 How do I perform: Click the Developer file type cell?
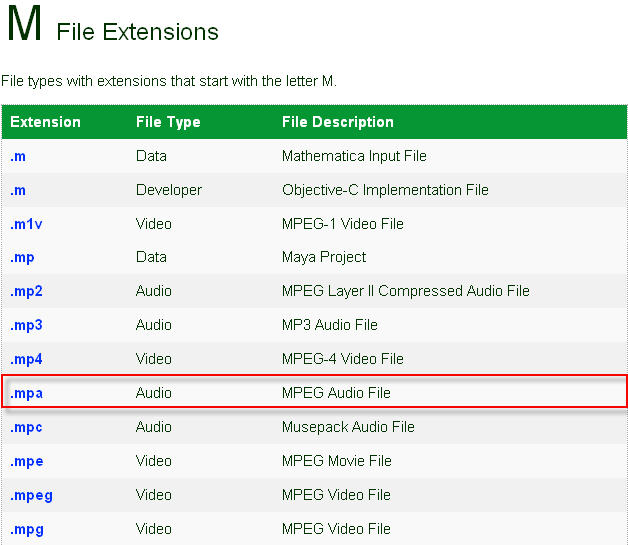pos(169,190)
